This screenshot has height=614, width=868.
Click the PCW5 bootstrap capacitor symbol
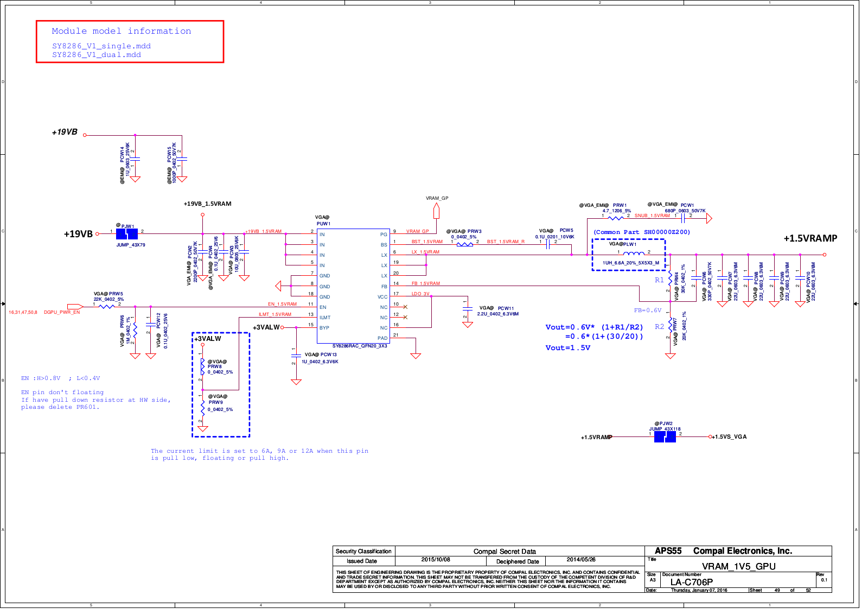pyautogui.click(x=548, y=244)
